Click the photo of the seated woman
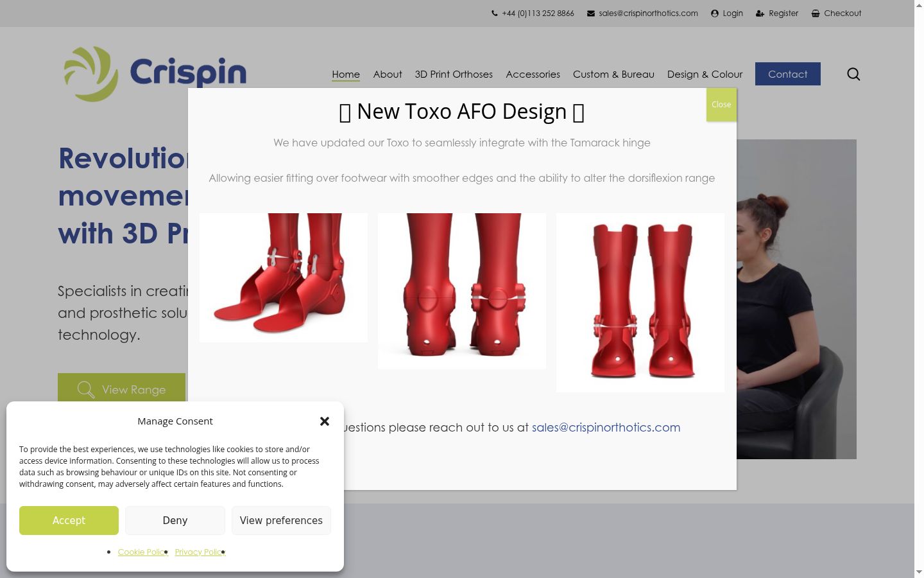The image size is (924, 578). 796,299
